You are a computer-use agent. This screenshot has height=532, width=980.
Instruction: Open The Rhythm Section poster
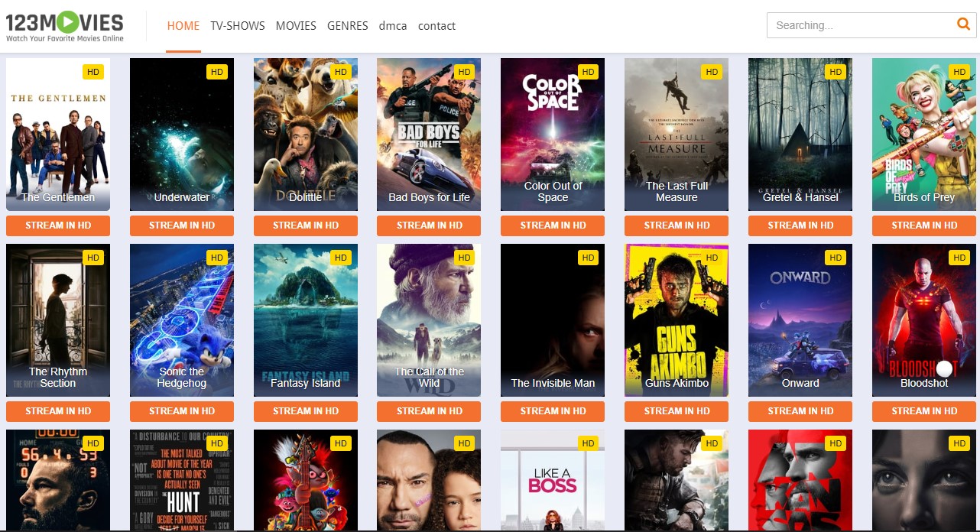point(58,320)
